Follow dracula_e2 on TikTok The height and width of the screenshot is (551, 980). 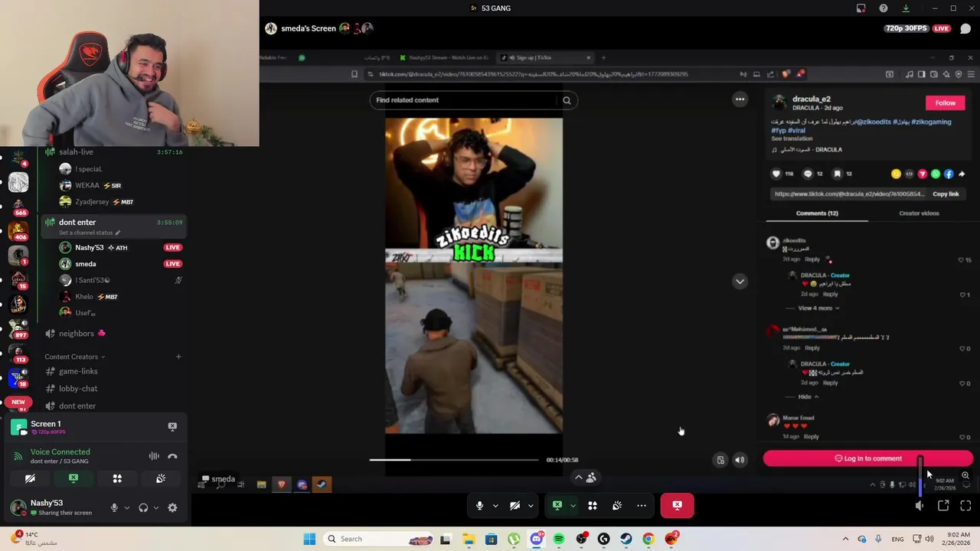tap(946, 103)
